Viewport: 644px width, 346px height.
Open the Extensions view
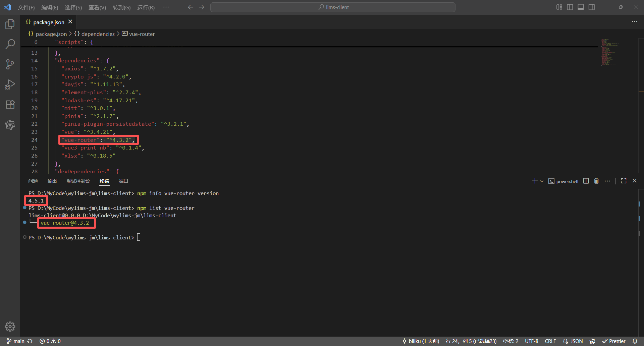point(10,104)
